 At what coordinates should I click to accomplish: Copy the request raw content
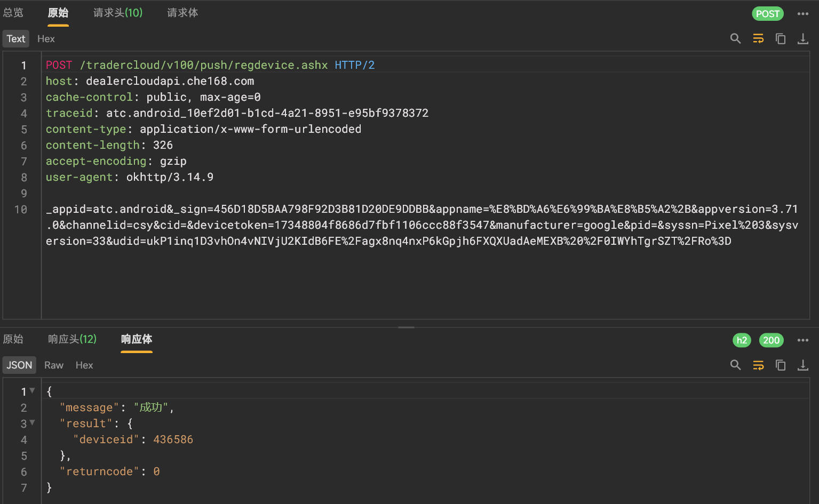(780, 38)
